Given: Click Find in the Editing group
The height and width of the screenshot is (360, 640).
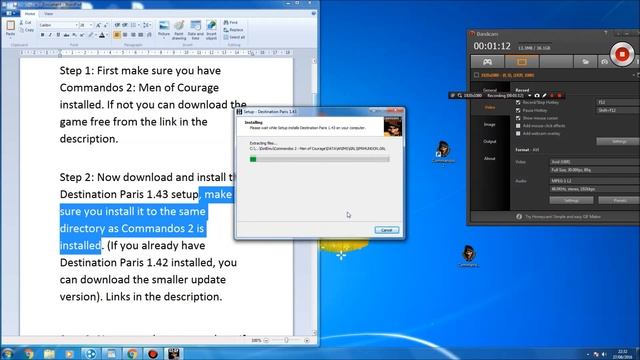Looking at the screenshot, I should coord(231,22).
